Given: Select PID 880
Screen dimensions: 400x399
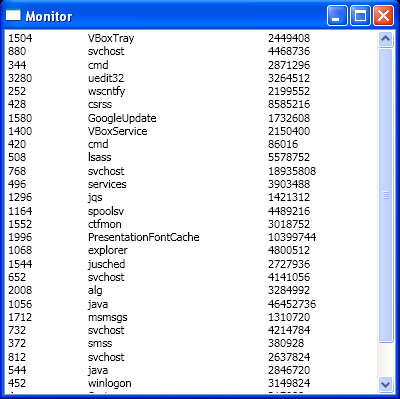Looking at the screenshot, I should (17, 51).
